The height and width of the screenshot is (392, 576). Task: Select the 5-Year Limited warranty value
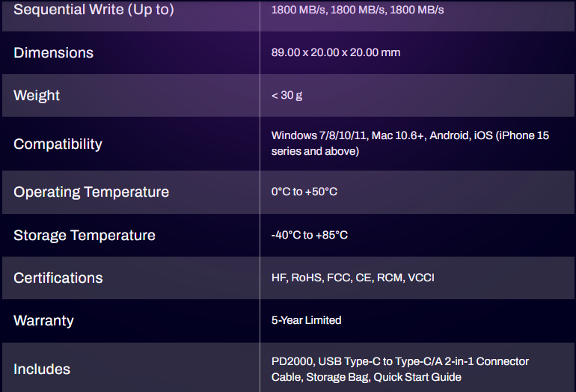[x=307, y=320]
